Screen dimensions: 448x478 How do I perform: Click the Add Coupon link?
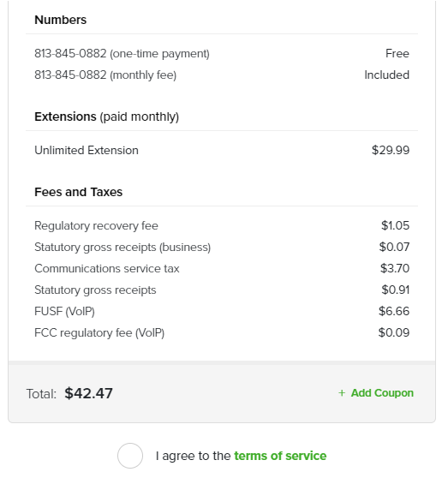point(382,393)
